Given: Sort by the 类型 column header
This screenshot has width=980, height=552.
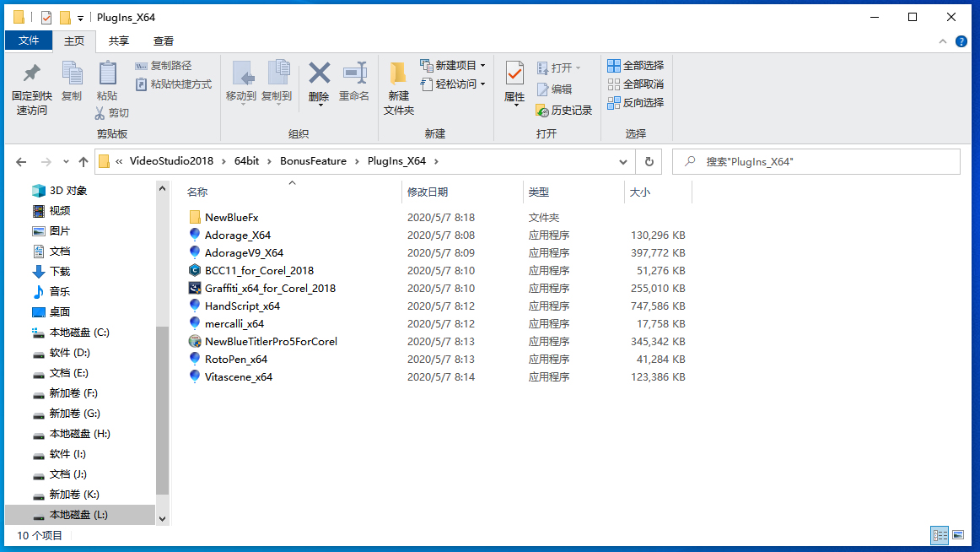Looking at the screenshot, I should click(539, 192).
